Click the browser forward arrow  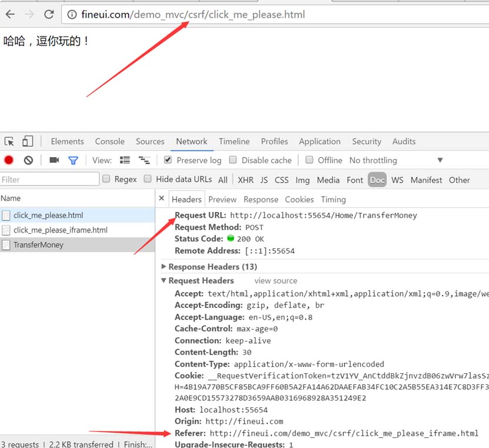click(29, 14)
